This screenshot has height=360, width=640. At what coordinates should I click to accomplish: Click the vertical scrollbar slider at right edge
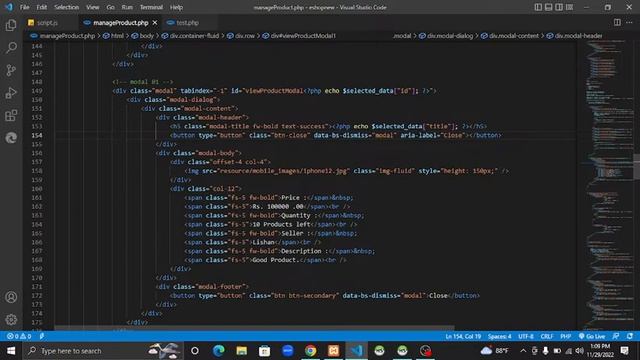[x=637, y=167]
